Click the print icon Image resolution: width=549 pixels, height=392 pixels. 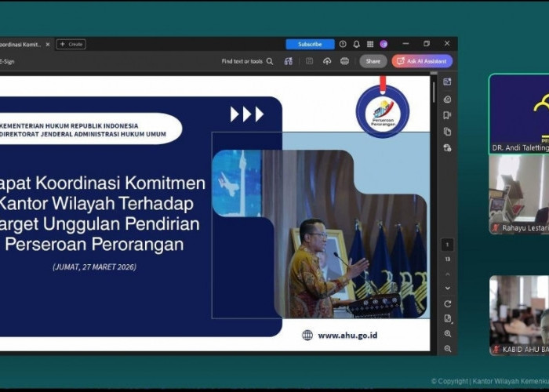pos(344,61)
